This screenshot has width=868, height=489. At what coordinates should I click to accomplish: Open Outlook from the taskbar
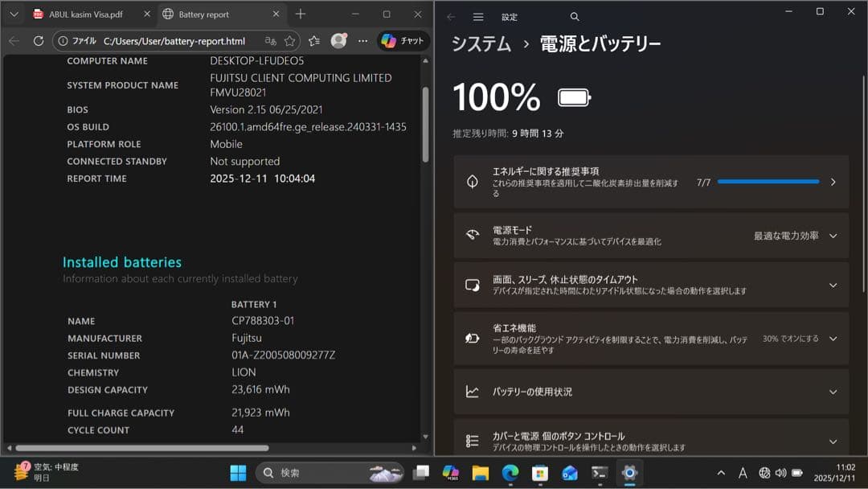pyautogui.click(x=571, y=473)
